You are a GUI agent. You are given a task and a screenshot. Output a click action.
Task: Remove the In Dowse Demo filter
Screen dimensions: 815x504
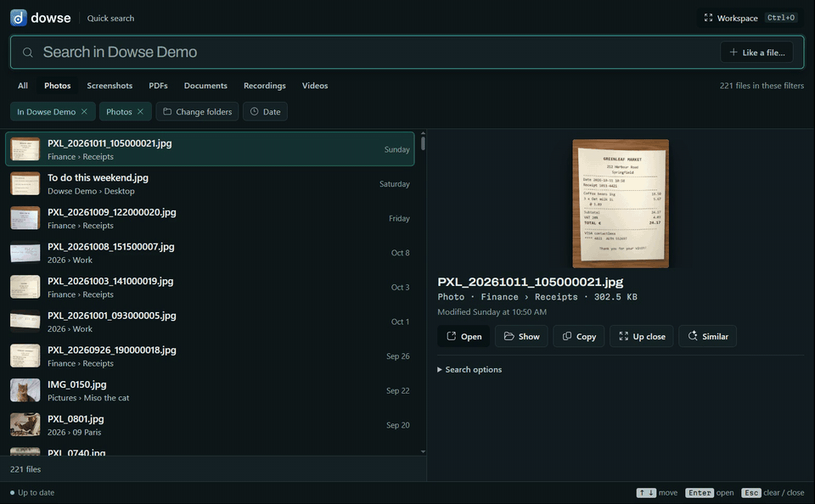[84, 112]
